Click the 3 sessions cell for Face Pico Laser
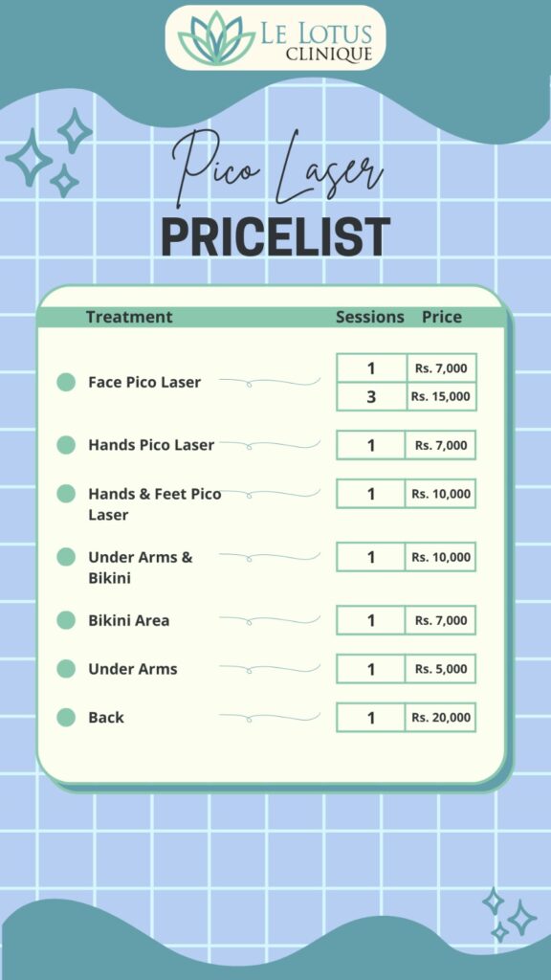 click(371, 396)
